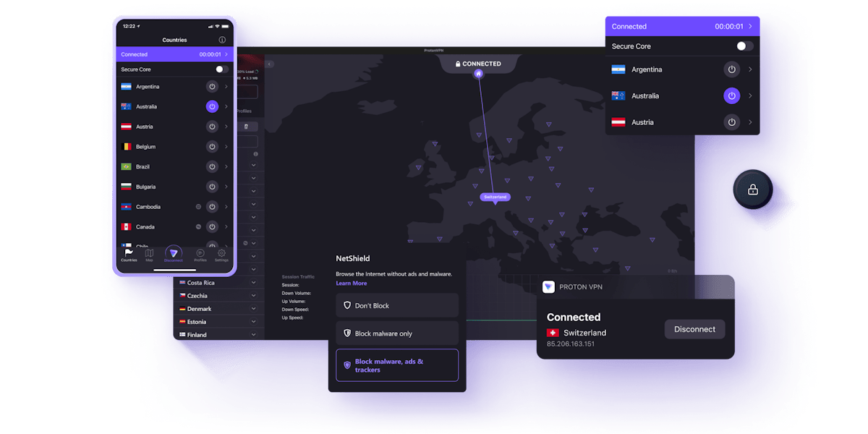Click Disconnect button in notification
Image resolution: width=868 pixels, height=434 pixels.
[694, 329]
